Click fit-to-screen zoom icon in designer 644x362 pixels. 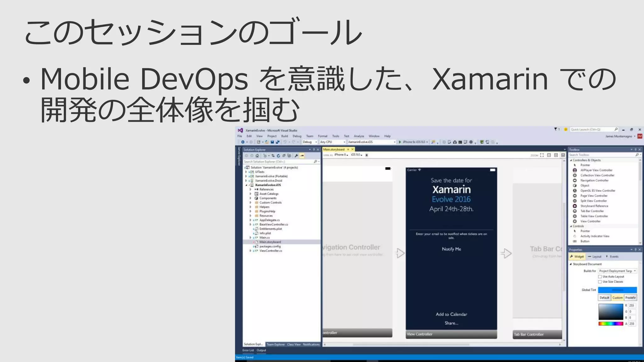[x=542, y=155]
